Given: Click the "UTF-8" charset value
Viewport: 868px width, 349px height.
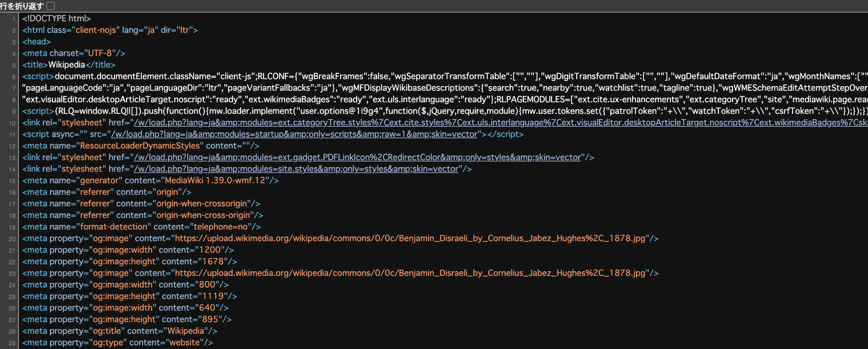Looking at the screenshot, I should pos(100,53).
